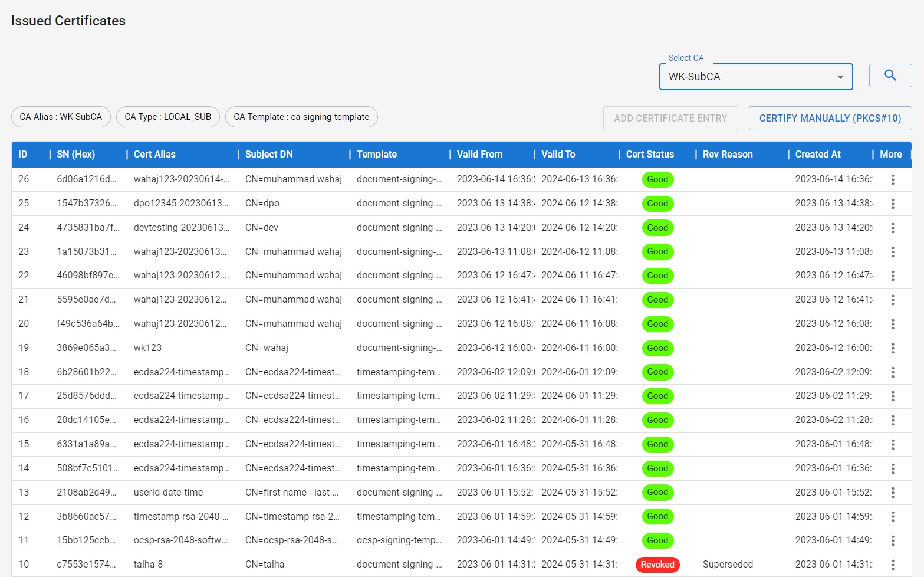Click the search magnifier icon
The width and height of the screenshot is (924, 577).
point(890,76)
